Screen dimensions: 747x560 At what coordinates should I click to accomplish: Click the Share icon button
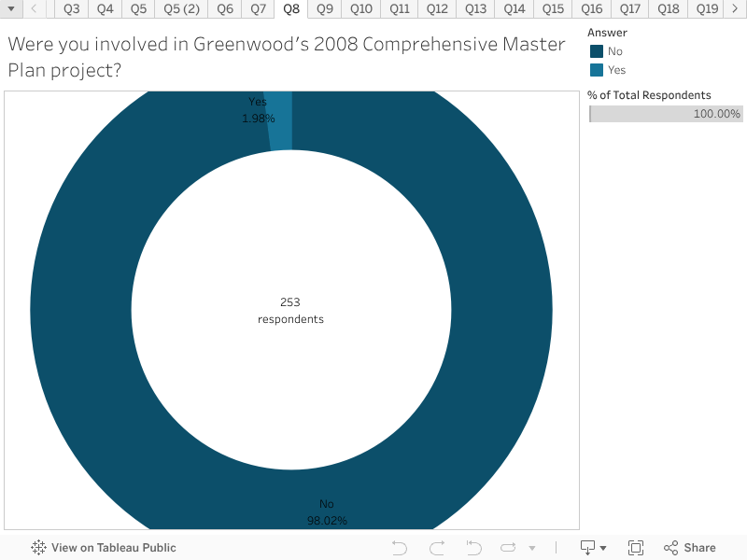690,548
